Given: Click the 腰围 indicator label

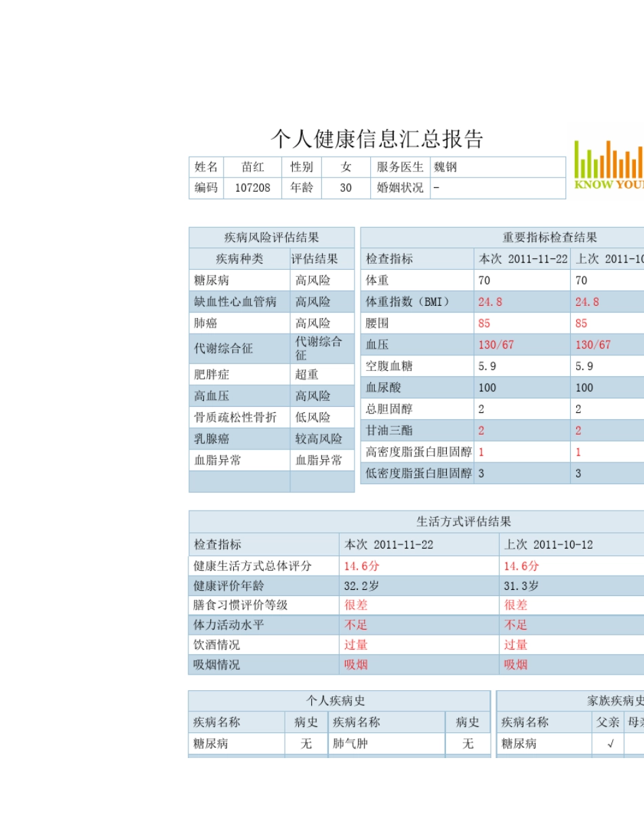Looking at the screenshot, I should [x=378, y=323].
